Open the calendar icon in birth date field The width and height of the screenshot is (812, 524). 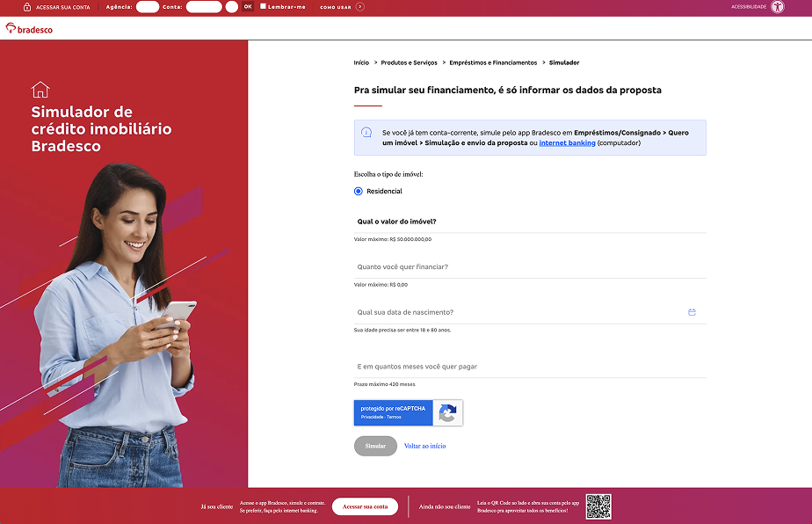pyautogui.click(x=692, y=311)
